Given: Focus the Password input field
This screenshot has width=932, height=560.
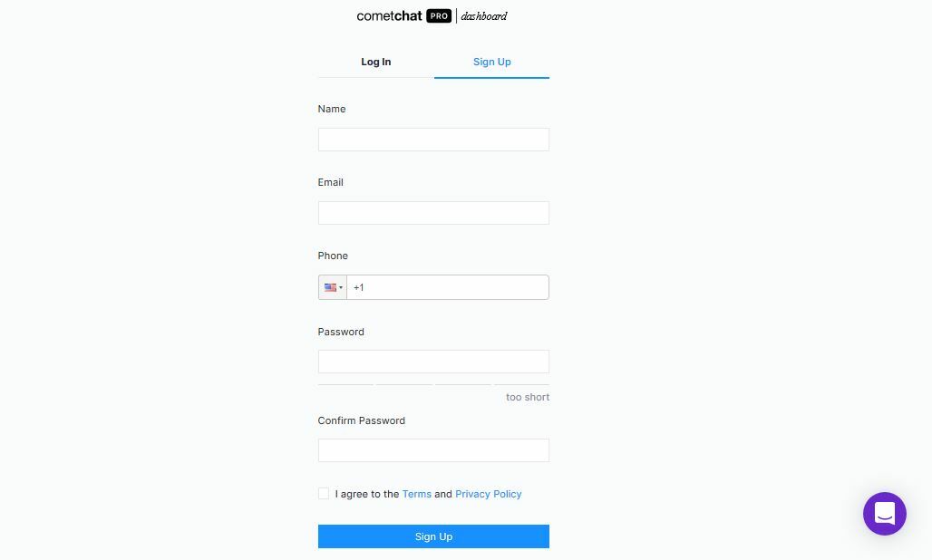Looking at the screenshot, I should coord(433,362).
